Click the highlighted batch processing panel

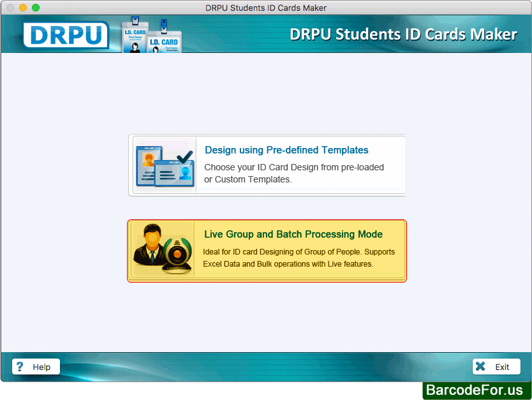click(267, 250)
